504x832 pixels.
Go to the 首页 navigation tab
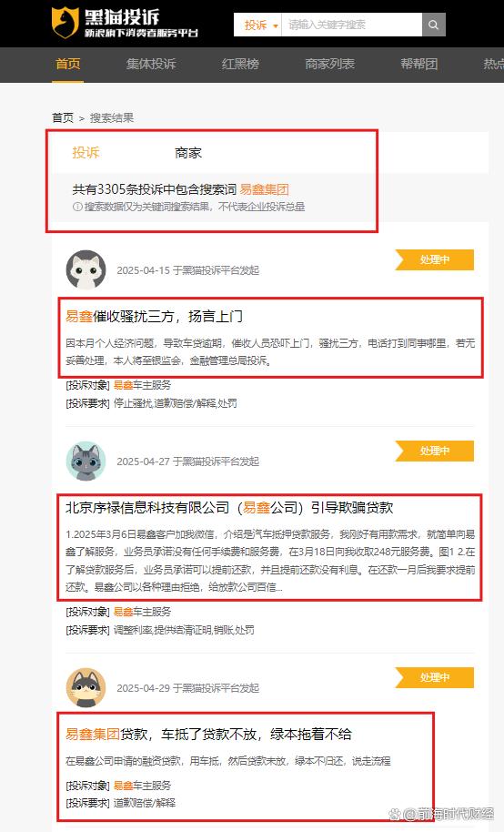(68, 65)
